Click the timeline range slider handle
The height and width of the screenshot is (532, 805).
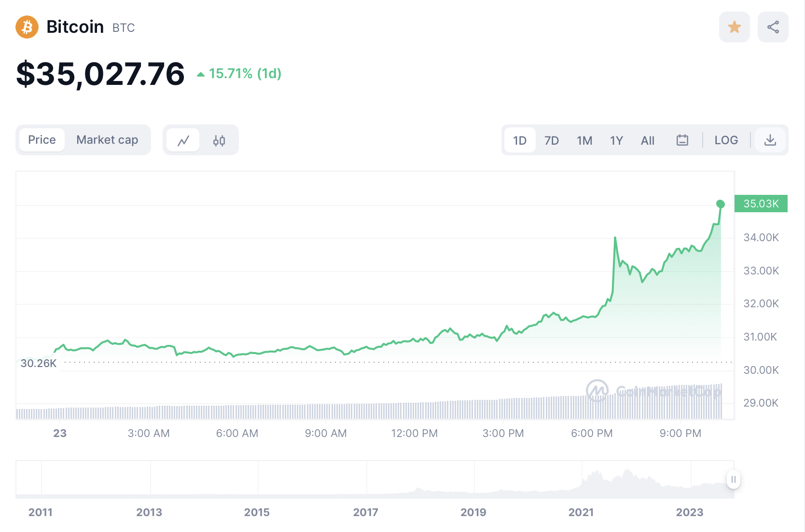733,479
